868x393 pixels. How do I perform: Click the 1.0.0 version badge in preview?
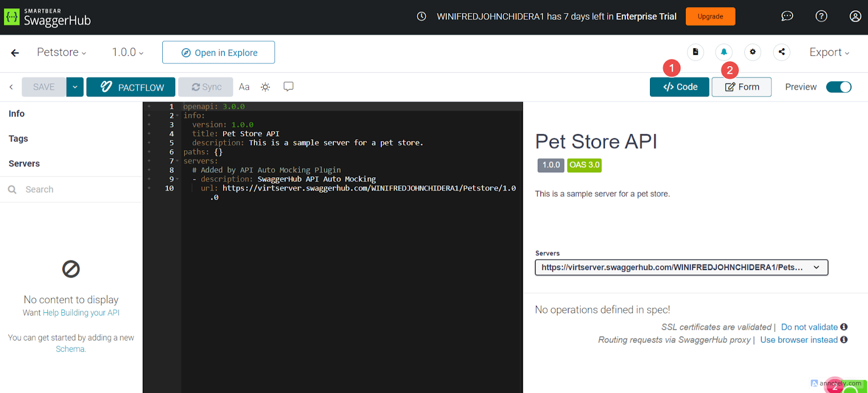point(551,165)
